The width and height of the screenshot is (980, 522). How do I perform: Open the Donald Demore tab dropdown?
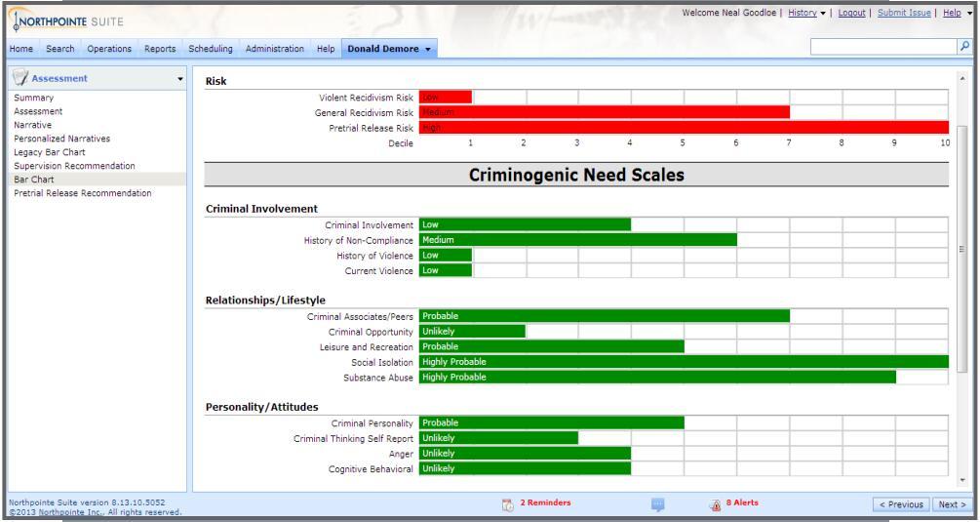tap(428, 49)
